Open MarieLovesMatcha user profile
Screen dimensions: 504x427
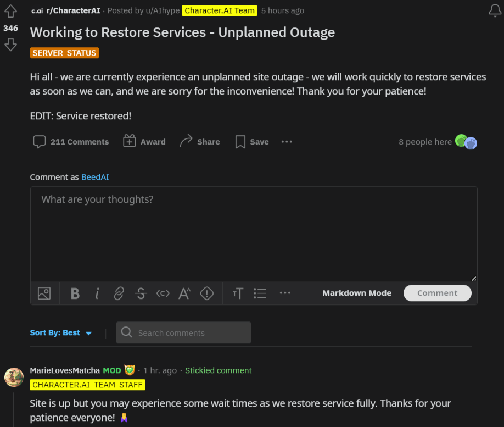pos(65,370)
